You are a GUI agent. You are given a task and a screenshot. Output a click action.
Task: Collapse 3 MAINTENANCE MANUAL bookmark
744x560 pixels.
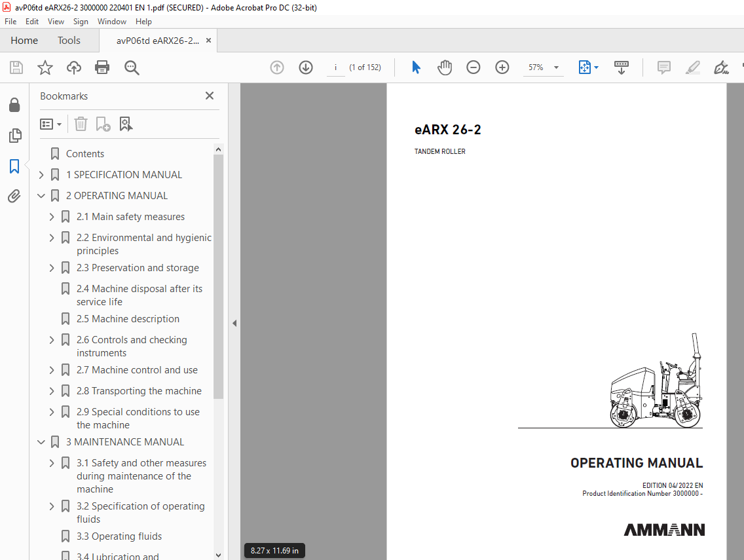(x=41, y=442)
